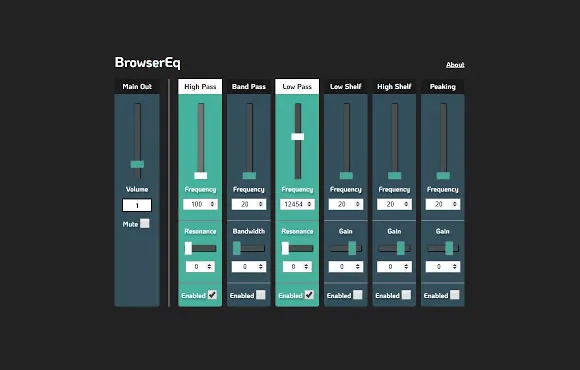Enable the High Shelf filter checkbox
Screen dimensions: 580x370
click(406, 295)
